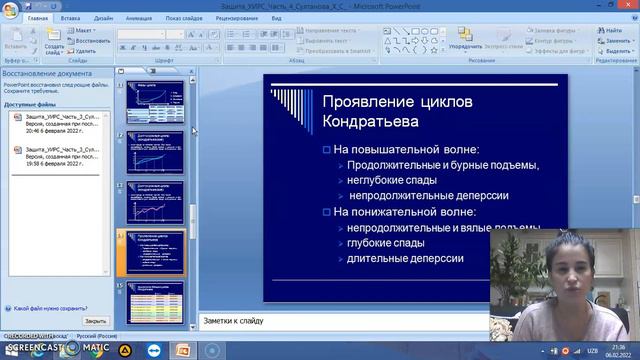Toggle center text alignment button
This screenshot has height=360, width=640.
tap(241, 48)
